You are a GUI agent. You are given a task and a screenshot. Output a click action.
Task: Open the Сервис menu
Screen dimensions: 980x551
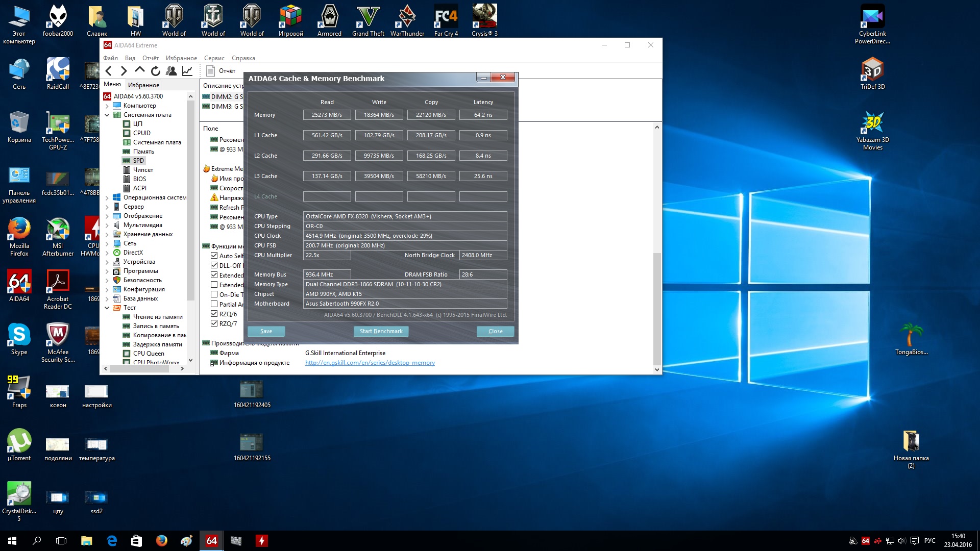pyautogui.click(x=214, y=58)
